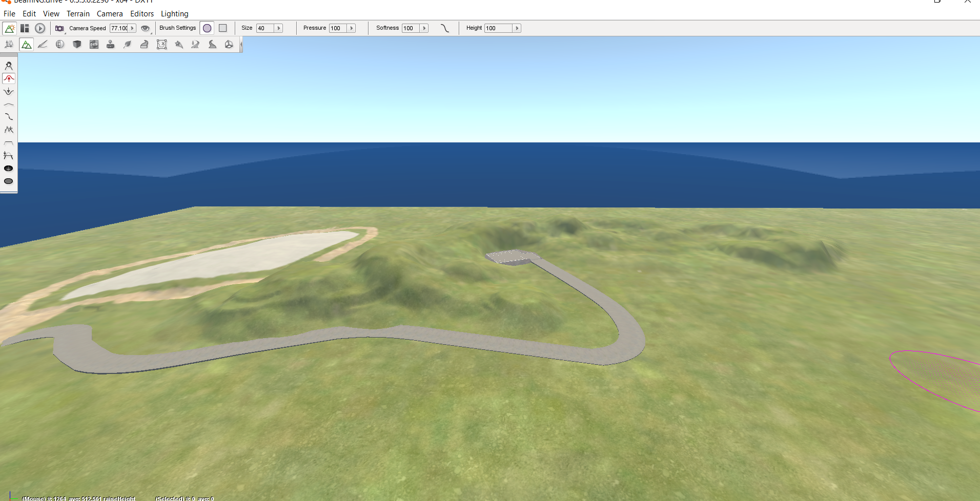
Task: Click the Play level button
Action: click(40, 28)
